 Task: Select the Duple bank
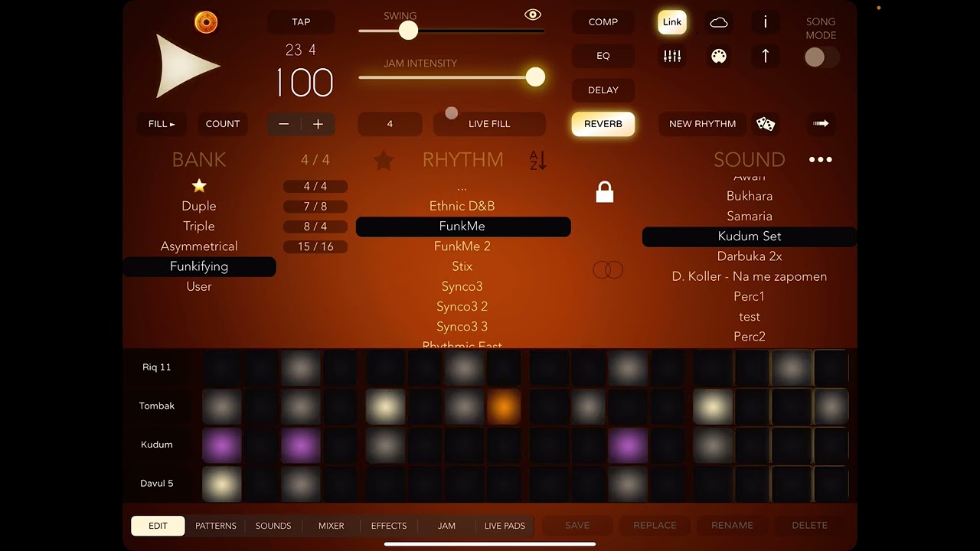(x=199, y=206)
